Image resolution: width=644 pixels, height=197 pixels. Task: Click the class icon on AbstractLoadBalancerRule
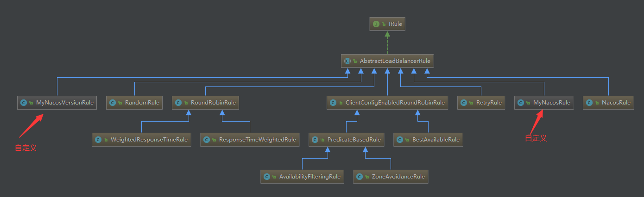click(348, 61)
